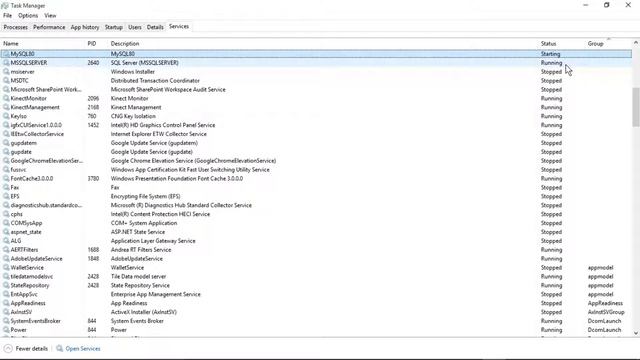Image resolution: width=640 pixels, height=360 pixels.
Task: Click the icon beside AERTFilters service
Action: [6, 249]
